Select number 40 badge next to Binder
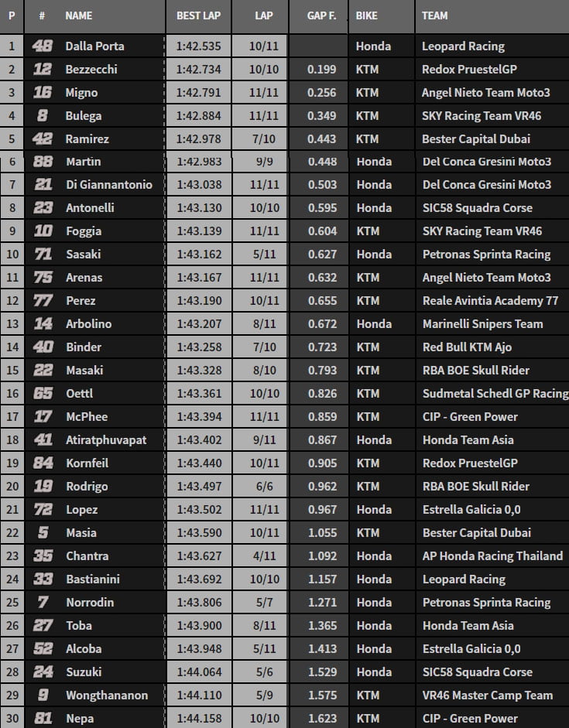The width and height of the screenshot is (569, 728). tap(43, 347)
